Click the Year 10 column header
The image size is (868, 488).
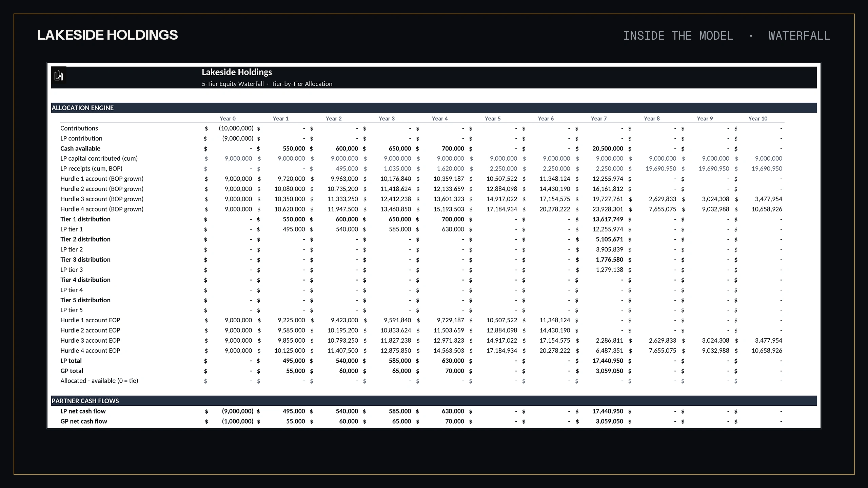tap(758, 119)
